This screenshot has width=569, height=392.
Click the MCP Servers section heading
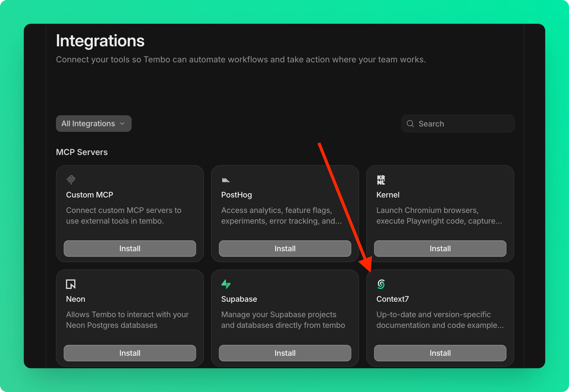81,152
